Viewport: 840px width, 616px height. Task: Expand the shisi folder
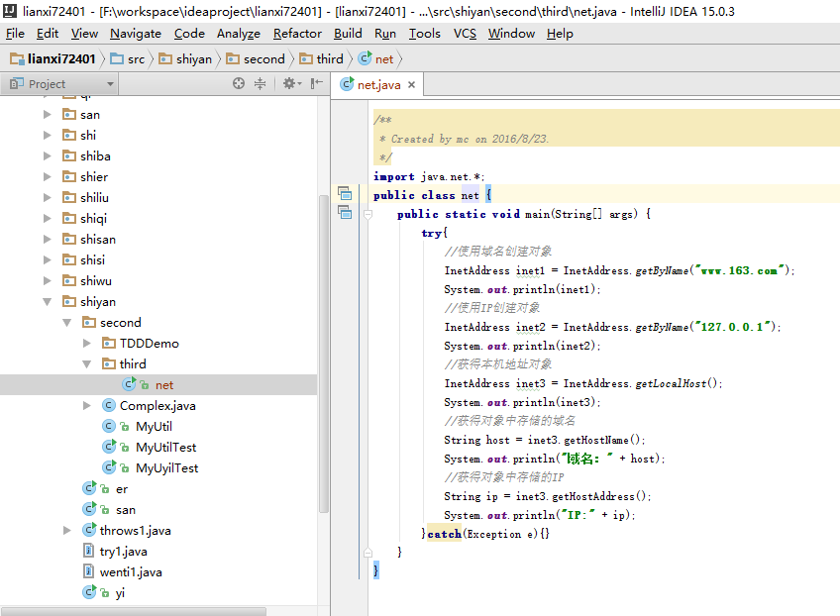coord(48,260)
